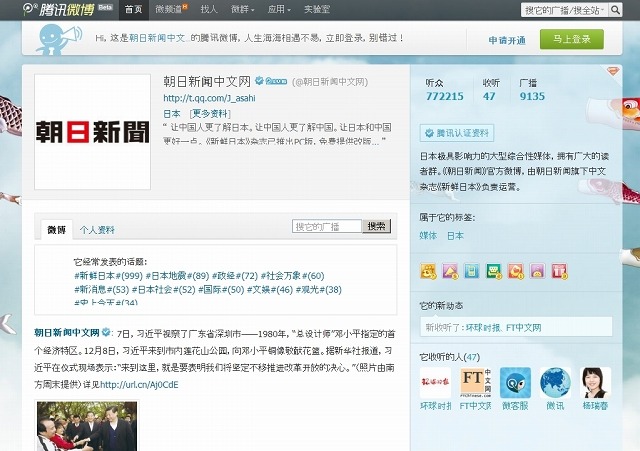640x451 pixels.
Task: Click the 腾讯认证资料 button
Action: 457,133
